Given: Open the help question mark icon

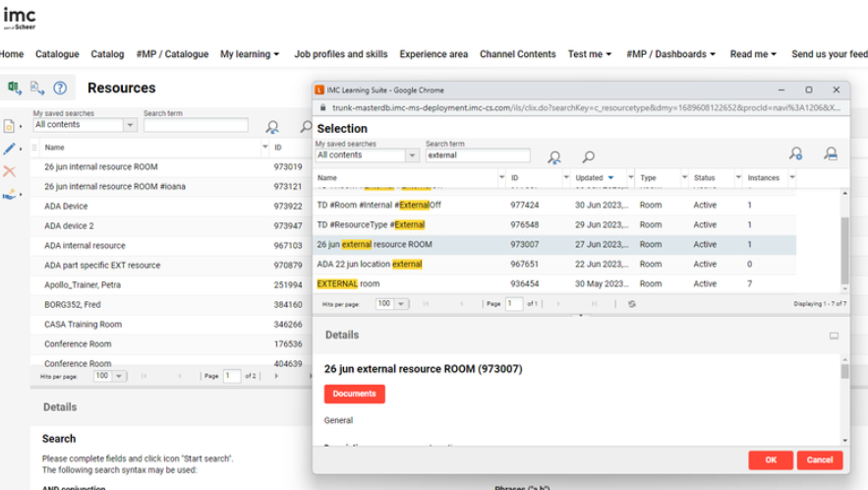Looking at the screenshot, I should [60, 88].
